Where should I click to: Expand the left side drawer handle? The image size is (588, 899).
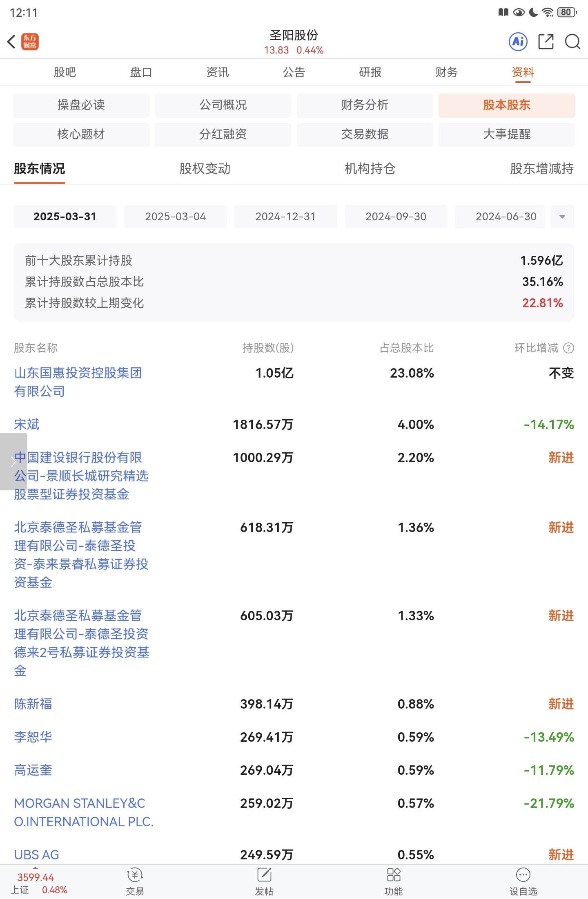pyautogui.click(x=13, y=461)
